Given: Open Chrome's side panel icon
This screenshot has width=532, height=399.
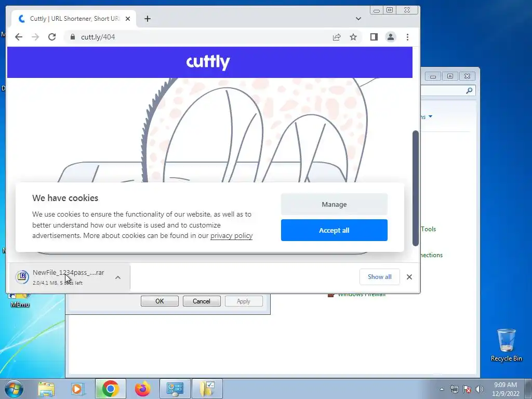Looking at the screenshot, I should tap(374, 37).
